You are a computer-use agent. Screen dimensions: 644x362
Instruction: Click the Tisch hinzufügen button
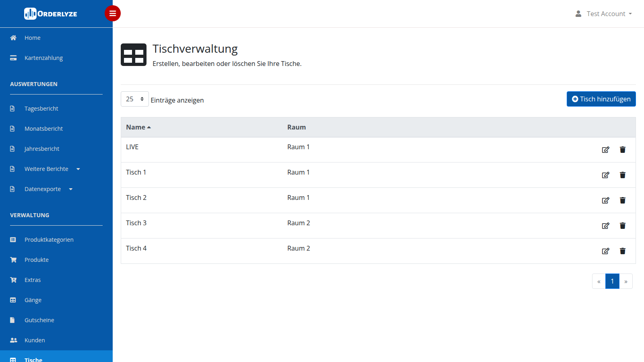tap(601, 99)
